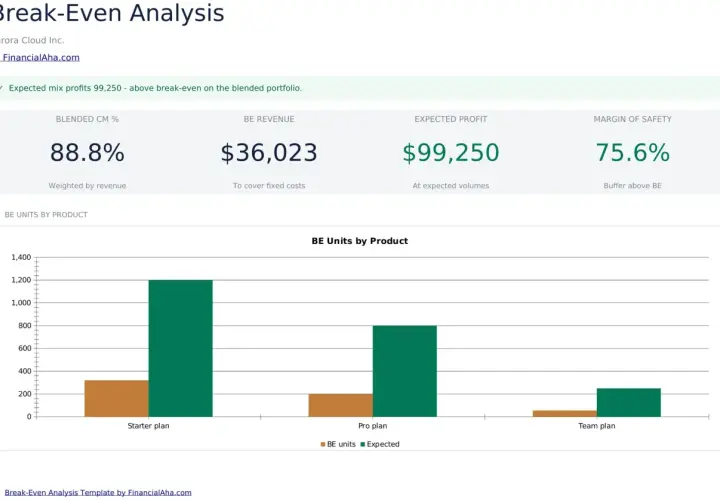Viewport: 720px width, 500px height.
Task: Click the 0 y-axis value
Action: pos(29,417)
